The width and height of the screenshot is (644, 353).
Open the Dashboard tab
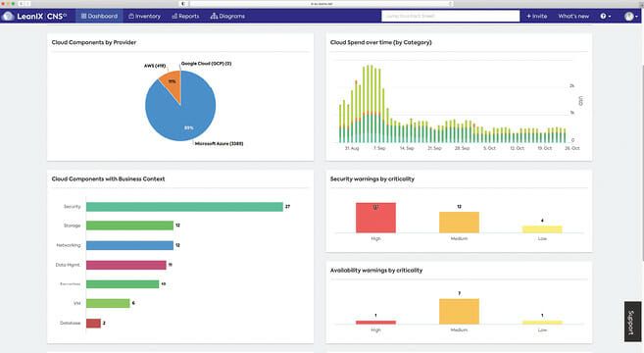click(x=99, y=16)
